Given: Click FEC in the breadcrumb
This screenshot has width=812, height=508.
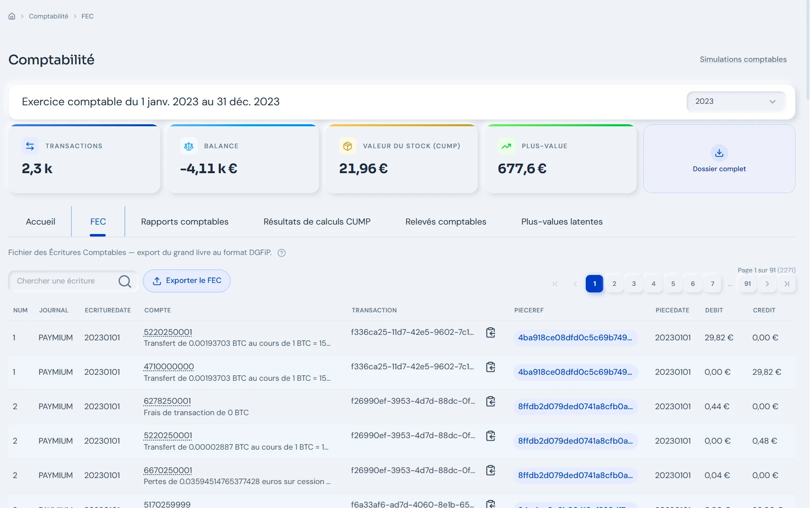Looking at the screenshot, I should [x=87, y=16].
